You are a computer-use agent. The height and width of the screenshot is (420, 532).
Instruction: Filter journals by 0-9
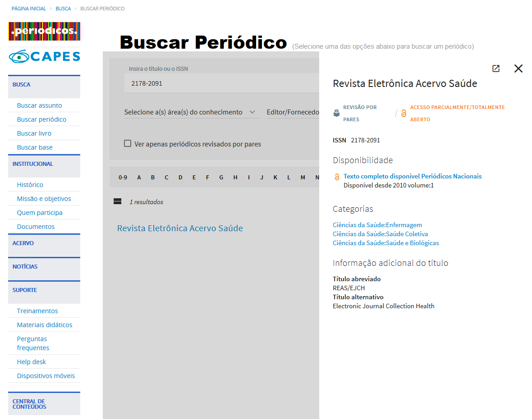point(123,178)
